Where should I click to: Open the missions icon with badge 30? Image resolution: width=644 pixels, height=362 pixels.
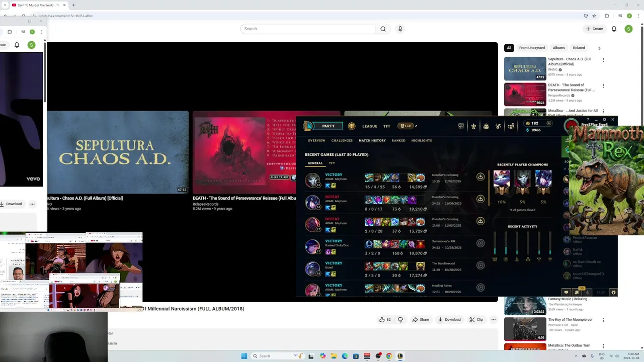click(577, 292)
